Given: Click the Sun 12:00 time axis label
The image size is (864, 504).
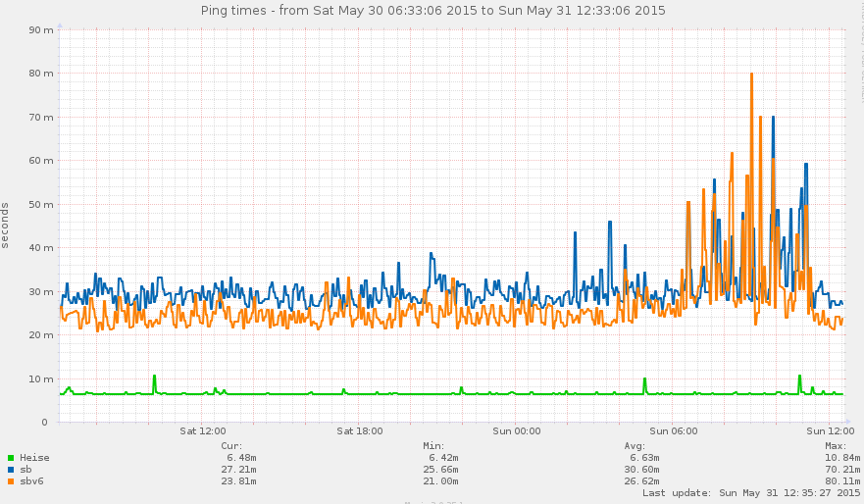Looking at the screenshot, I should [x=829, y=430].
